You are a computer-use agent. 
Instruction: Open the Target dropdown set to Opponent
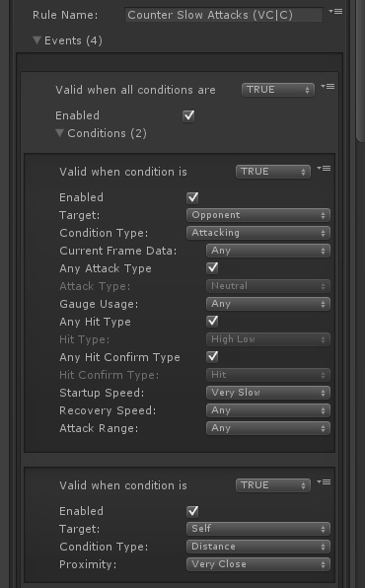pyautogui.click(x=258, y=215)
